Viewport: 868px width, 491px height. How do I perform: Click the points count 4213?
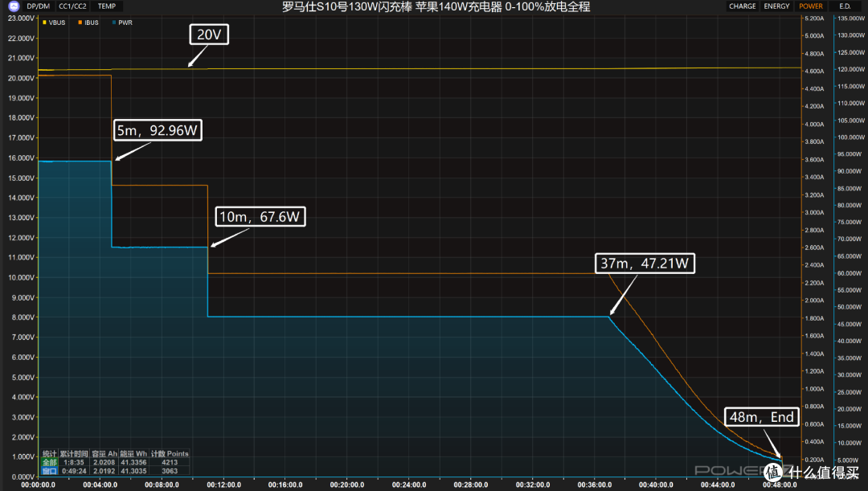pyautogui.click(x=170, y=462)
